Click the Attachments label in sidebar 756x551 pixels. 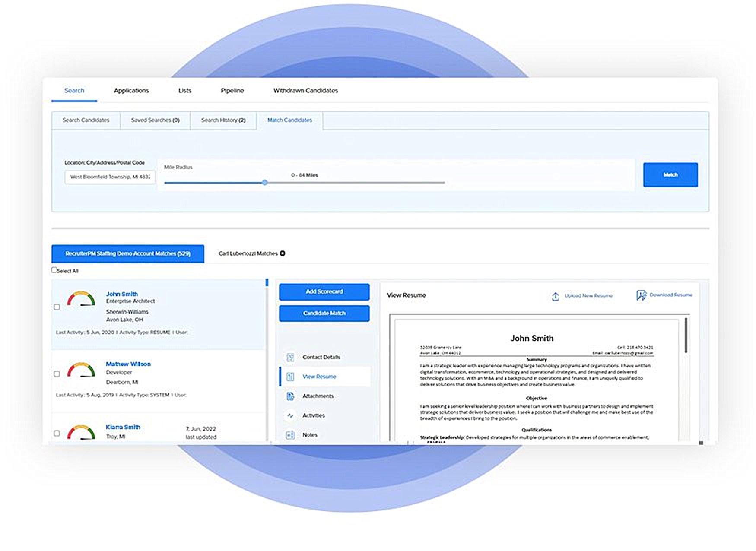click(x=318, y=396)
